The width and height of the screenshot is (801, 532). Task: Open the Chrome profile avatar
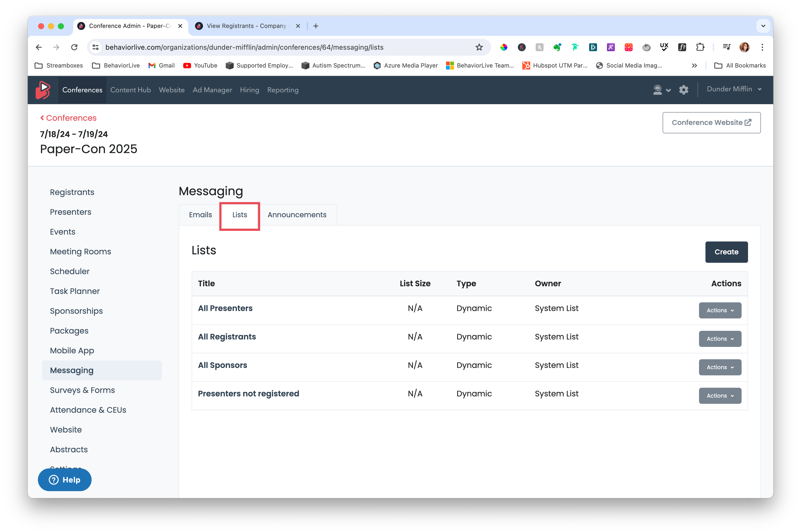pyautogui.click(x=744, y=47)
